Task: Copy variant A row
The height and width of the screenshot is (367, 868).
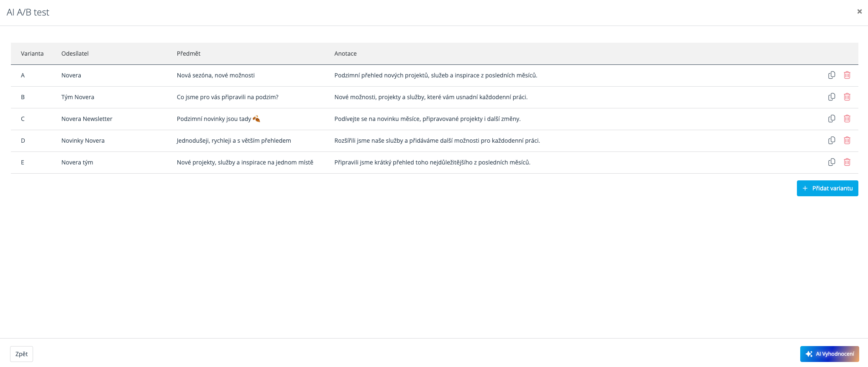Action: click(x=832, y=75)
